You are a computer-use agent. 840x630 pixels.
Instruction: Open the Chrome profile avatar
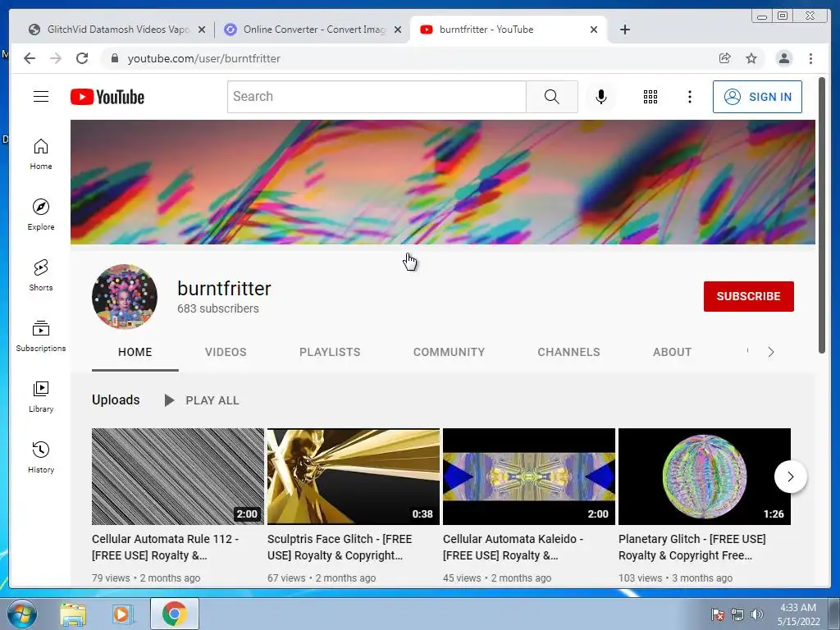(783, 58)
